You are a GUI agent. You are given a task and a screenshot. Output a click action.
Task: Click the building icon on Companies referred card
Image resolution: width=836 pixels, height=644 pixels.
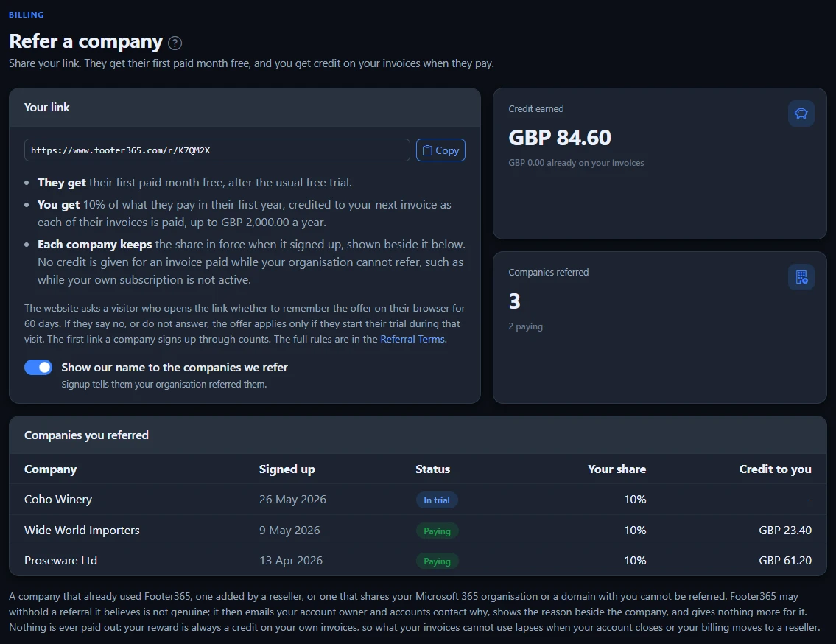click(801, 277)
